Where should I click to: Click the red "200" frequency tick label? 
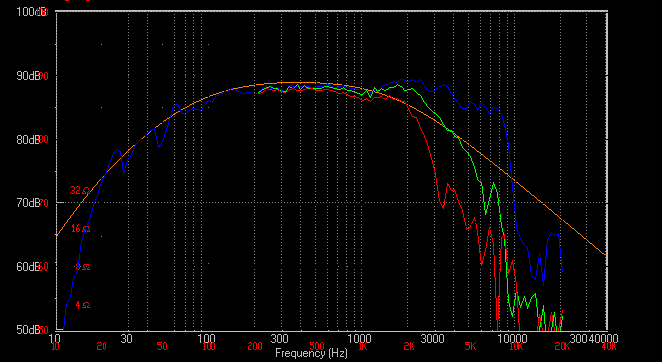255,347
